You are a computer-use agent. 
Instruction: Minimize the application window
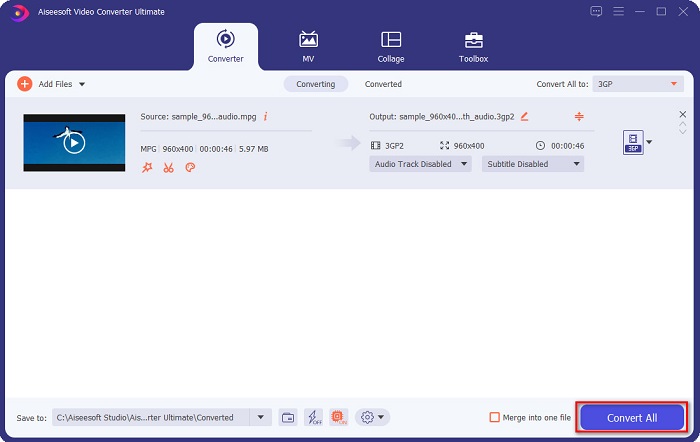[x=640, y=11]
